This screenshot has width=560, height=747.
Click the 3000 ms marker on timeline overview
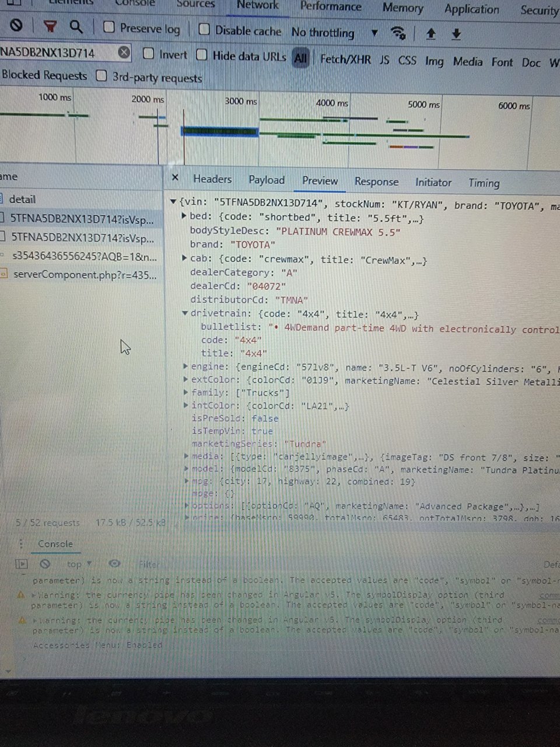point(241,101)
